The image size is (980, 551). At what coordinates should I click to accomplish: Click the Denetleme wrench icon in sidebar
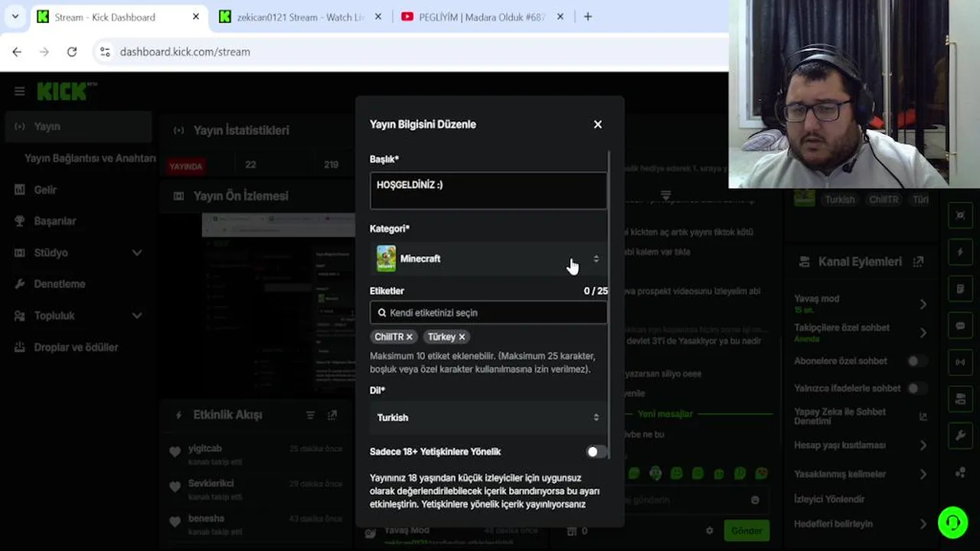click(x=20, y=284)
